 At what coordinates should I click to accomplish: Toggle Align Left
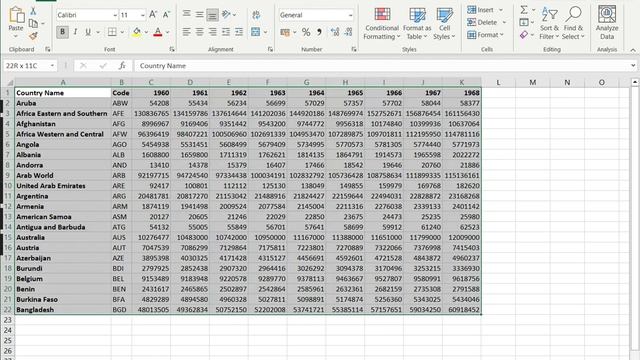[x=187, y=32]
